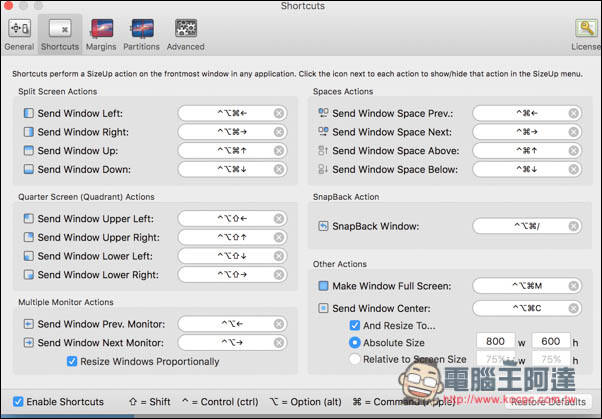Click the Send Window Up shortcut recorder

232,151
